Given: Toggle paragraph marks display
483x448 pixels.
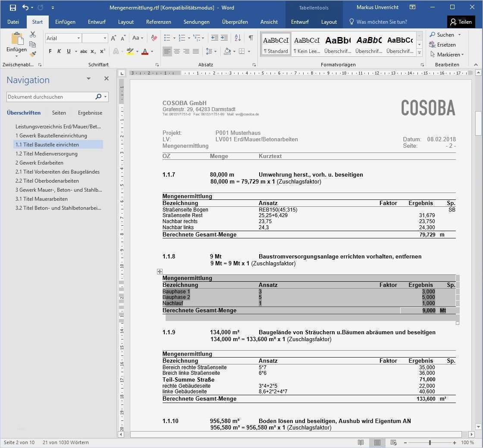Looking at the screenshot, I should [x=251, y=38].
